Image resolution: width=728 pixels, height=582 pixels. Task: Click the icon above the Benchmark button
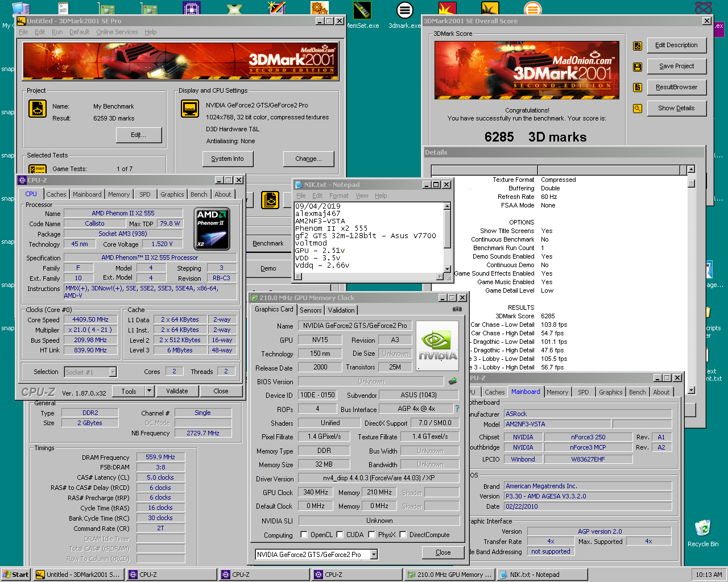[270, 200]
